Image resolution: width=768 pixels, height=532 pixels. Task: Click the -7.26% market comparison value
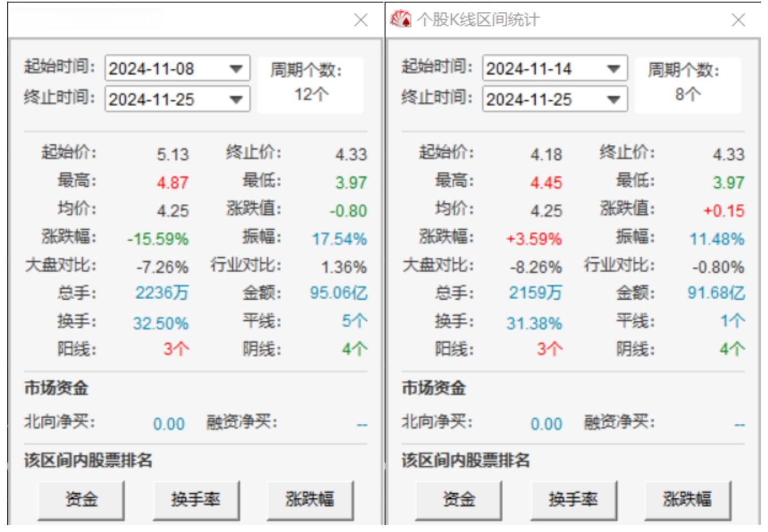point(163,267)
